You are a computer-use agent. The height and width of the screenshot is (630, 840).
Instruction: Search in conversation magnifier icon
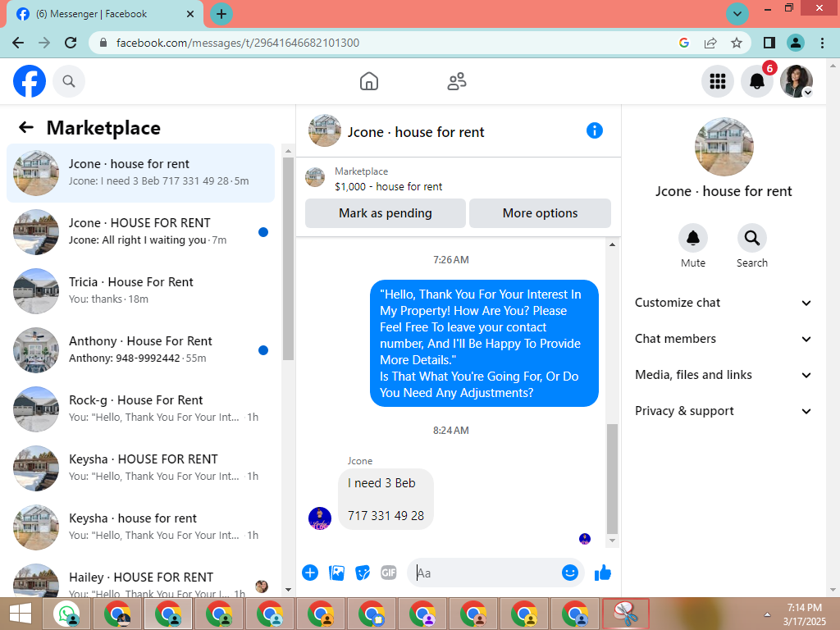[x=751, y=238]
